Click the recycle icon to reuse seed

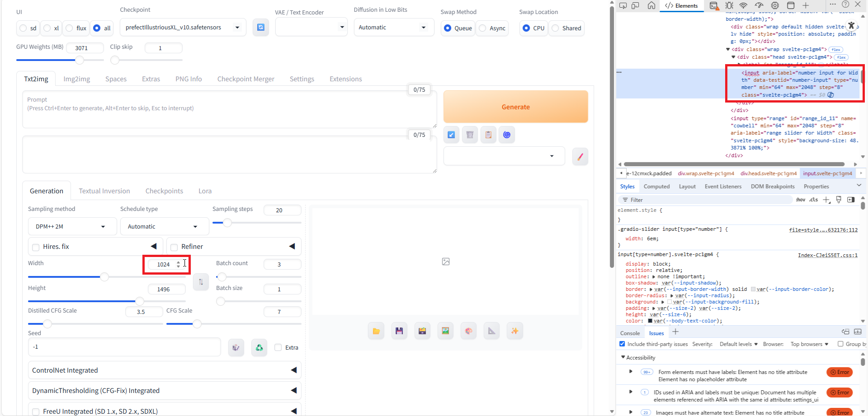coord(259,347)
